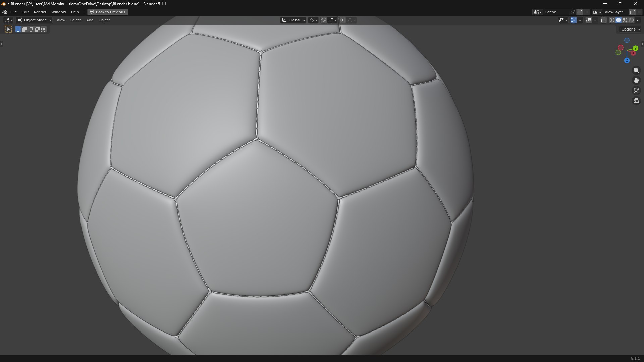
Task: Choose the Set New Selection mode icon
Action: point(18,29)
